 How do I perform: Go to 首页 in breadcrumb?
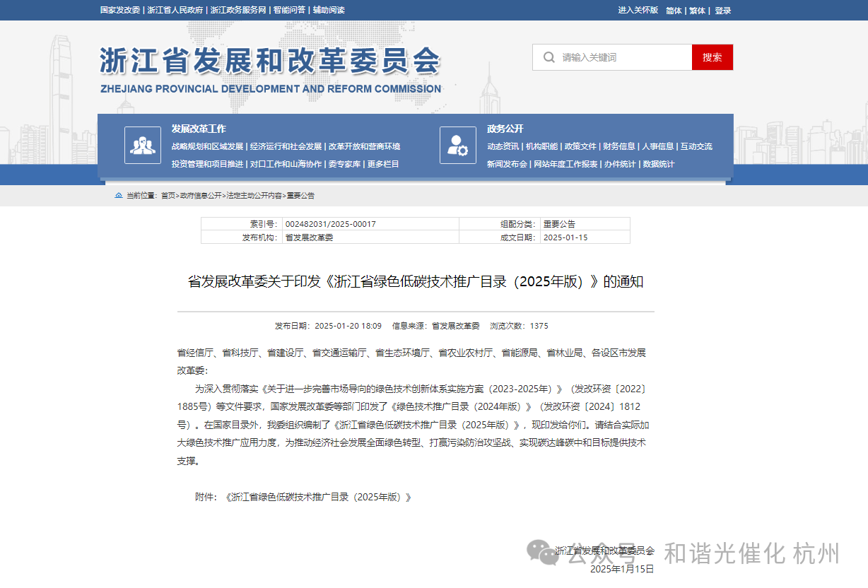coord(168,196)
